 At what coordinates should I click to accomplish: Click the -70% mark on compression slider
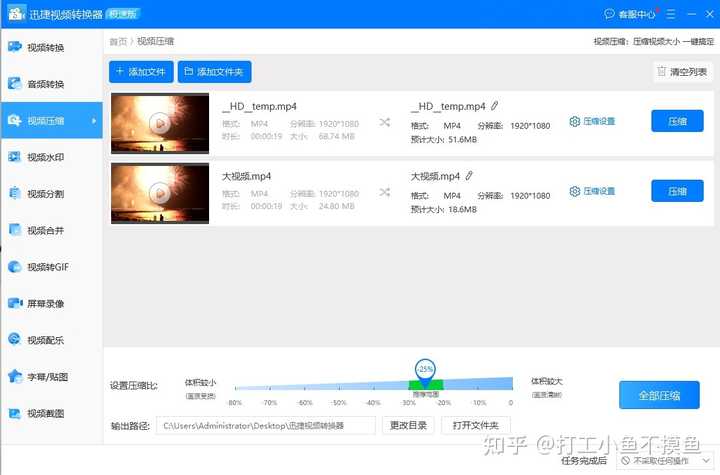[x=270, y=402]
